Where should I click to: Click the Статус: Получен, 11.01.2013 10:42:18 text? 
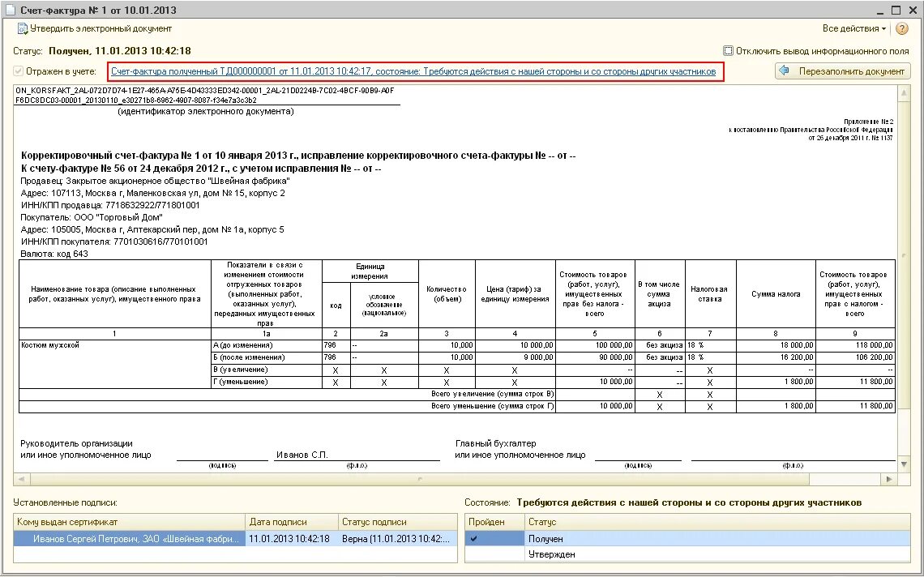[x=102, y=51]
